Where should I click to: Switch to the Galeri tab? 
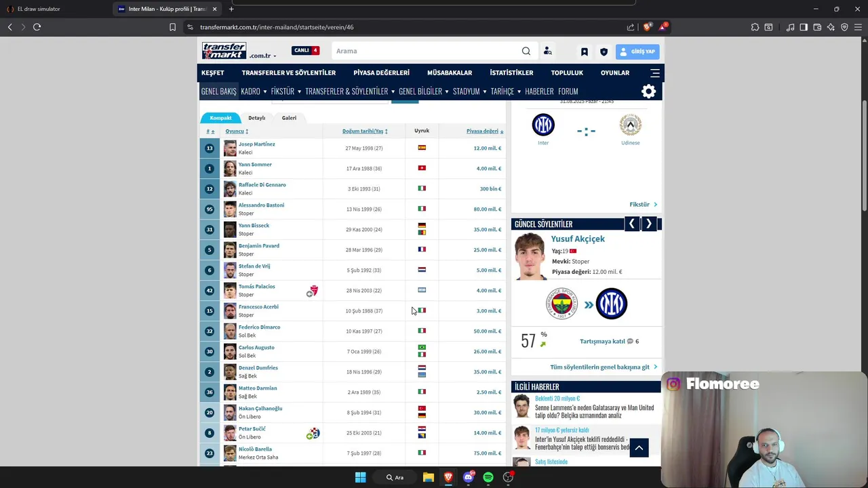tap(289, 118)
